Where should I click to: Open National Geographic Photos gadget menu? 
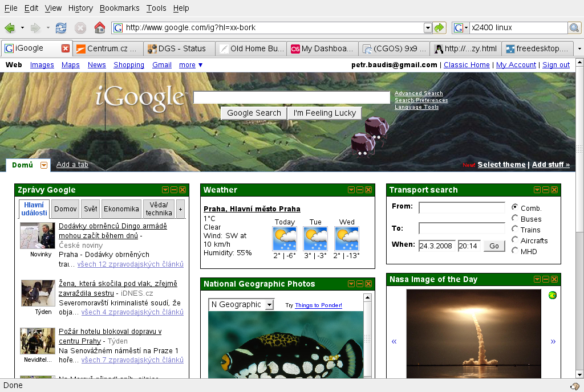point(351,284)
